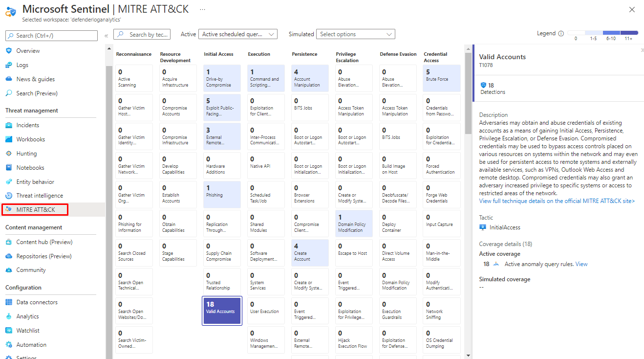Click the Search by technique field
Image resolution: width=644 pixels, height=359 pixels.
pos(142,34)
